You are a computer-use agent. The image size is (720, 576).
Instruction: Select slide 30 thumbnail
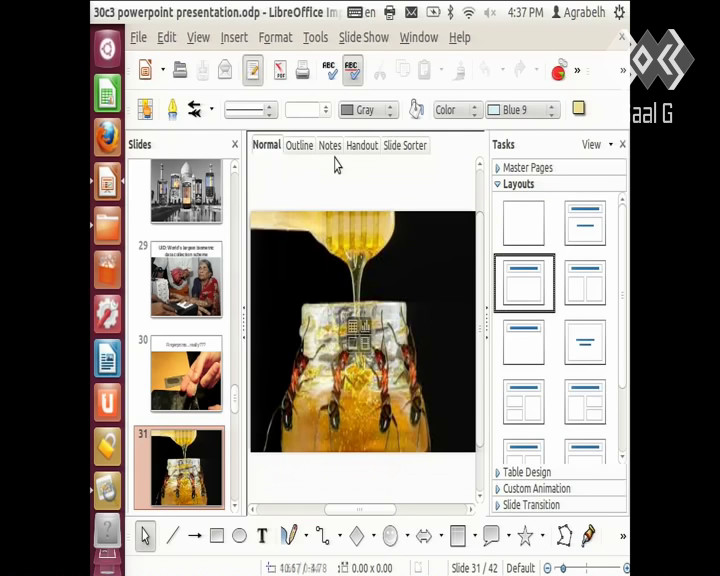[x=186, y=373]
